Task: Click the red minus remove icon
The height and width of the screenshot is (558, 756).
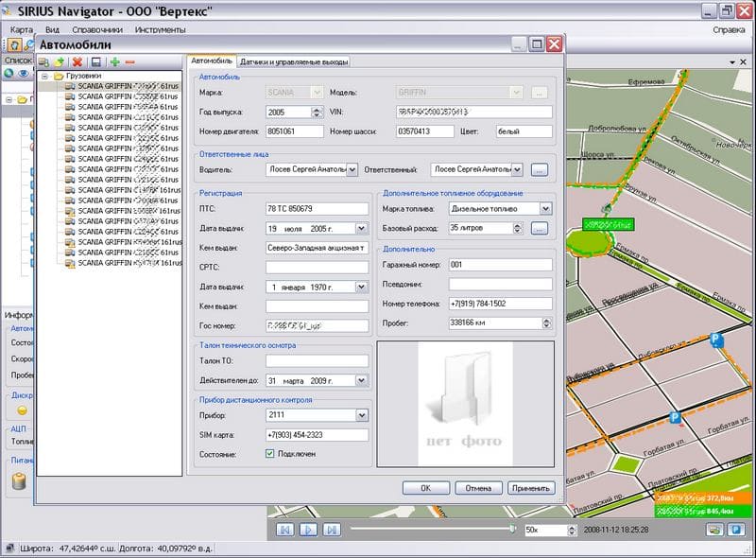Action: click(x=129, y=62)
